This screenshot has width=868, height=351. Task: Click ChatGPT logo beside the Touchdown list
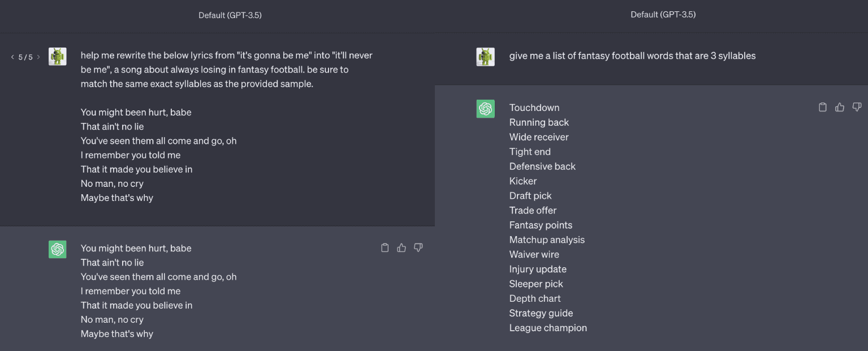(486, 109)
